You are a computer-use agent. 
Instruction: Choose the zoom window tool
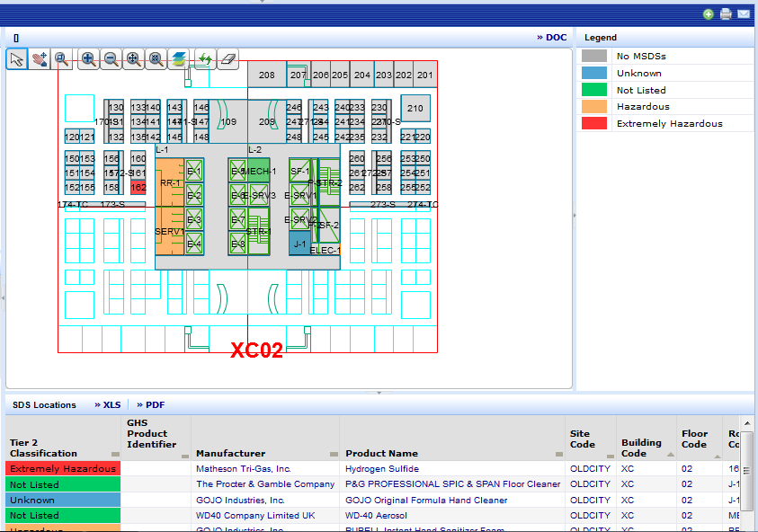coord(62,59)
